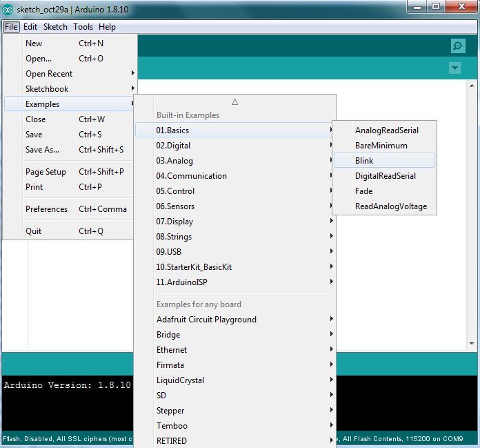Image resolution: width=480 pixels, height=448 pixels.
Task: Expand the Bridge library examples
Action: (234, 335)
